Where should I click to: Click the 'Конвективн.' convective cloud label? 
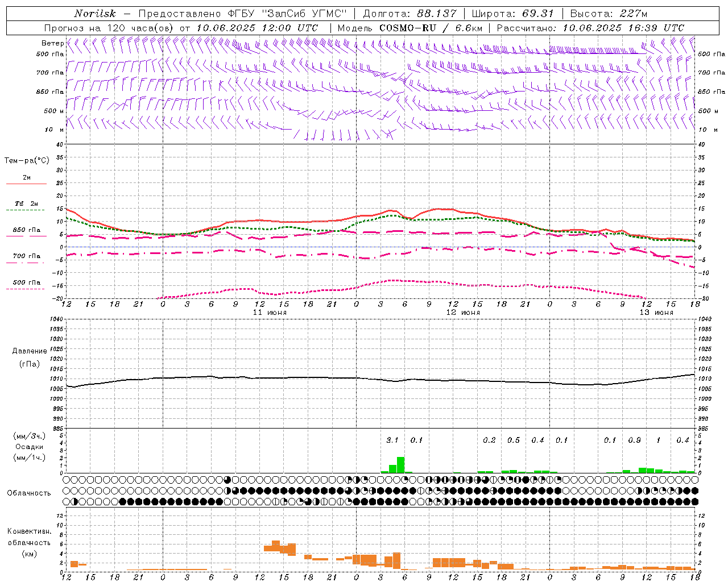coord(29,531)
